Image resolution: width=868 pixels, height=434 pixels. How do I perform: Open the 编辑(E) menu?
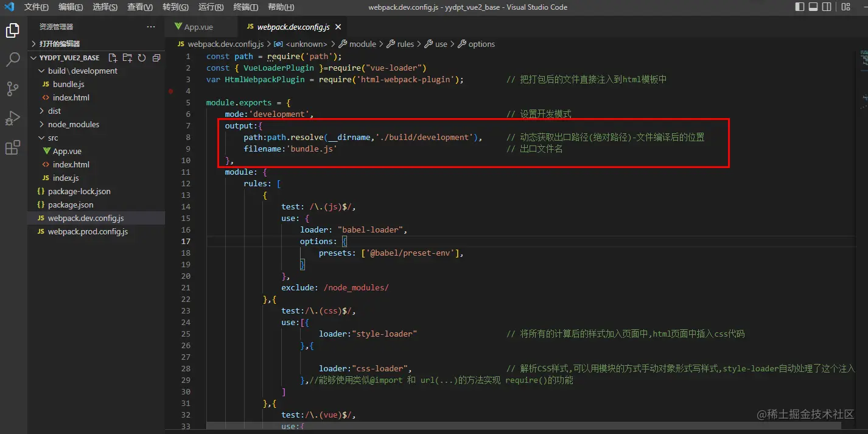click(x=71, y=7)
